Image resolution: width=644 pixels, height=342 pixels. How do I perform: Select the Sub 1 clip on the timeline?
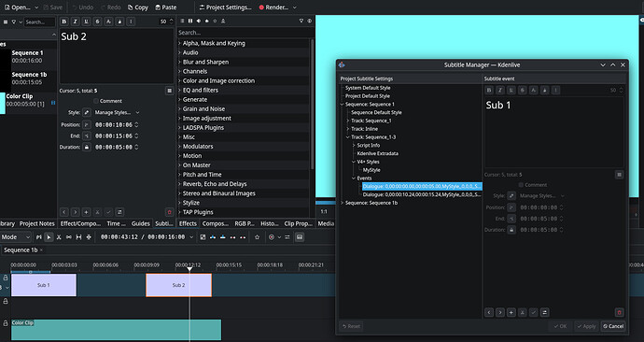point(44,285)
